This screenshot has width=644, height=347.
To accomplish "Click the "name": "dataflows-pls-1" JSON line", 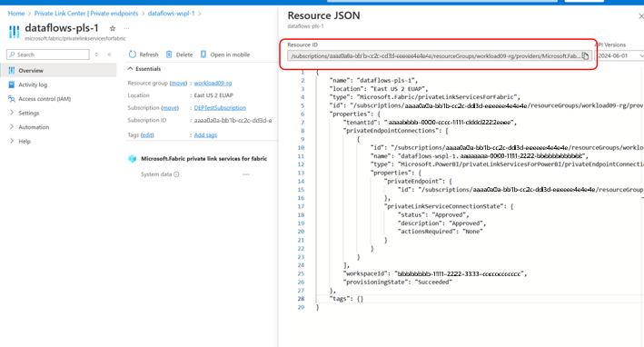I will click(373, 81).
